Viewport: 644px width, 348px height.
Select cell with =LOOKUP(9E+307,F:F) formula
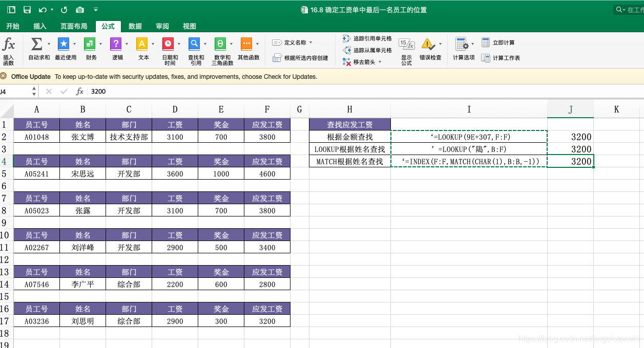(469, 137)
